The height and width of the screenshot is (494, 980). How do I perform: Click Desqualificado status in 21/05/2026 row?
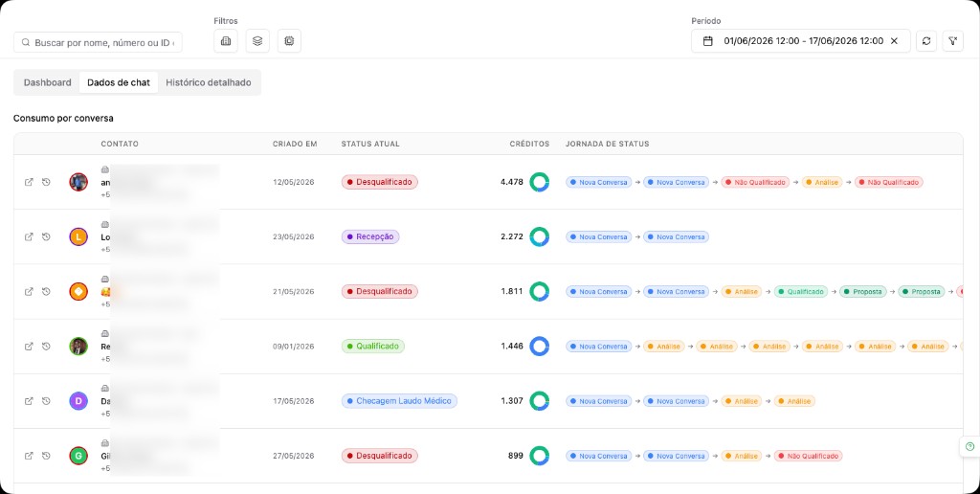[379, 291]
